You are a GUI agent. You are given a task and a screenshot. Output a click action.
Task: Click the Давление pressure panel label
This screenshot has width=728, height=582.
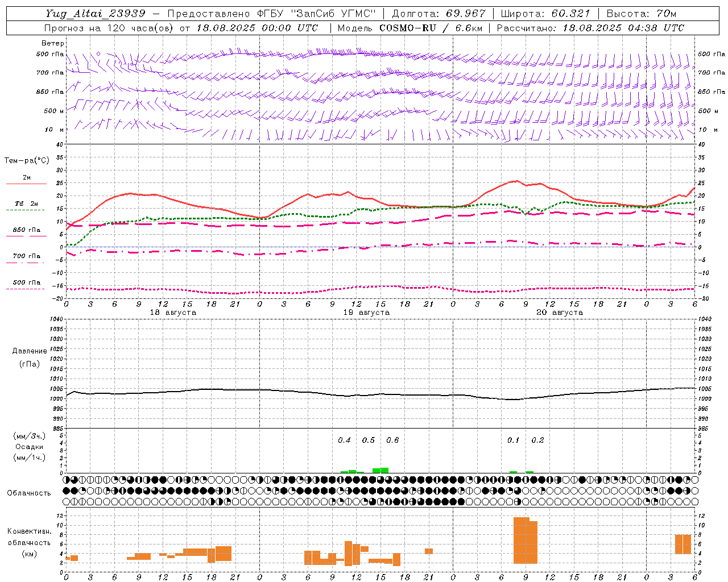tap(30, 351)
